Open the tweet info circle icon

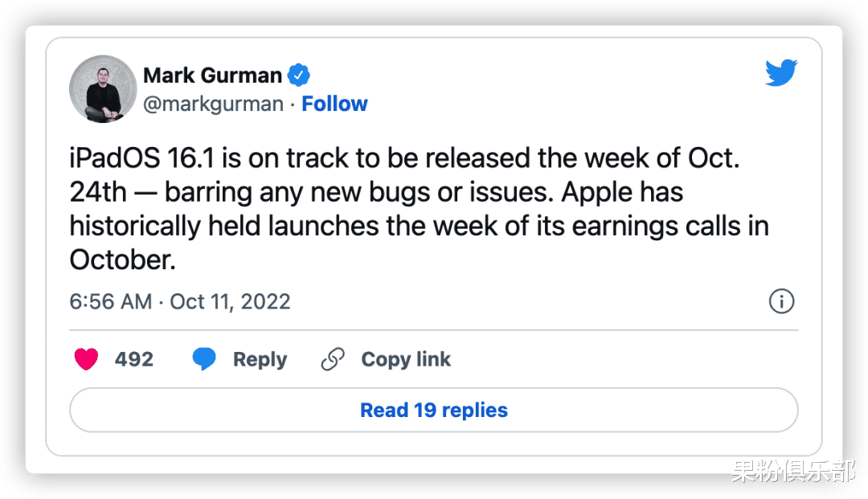click(781, 301)
